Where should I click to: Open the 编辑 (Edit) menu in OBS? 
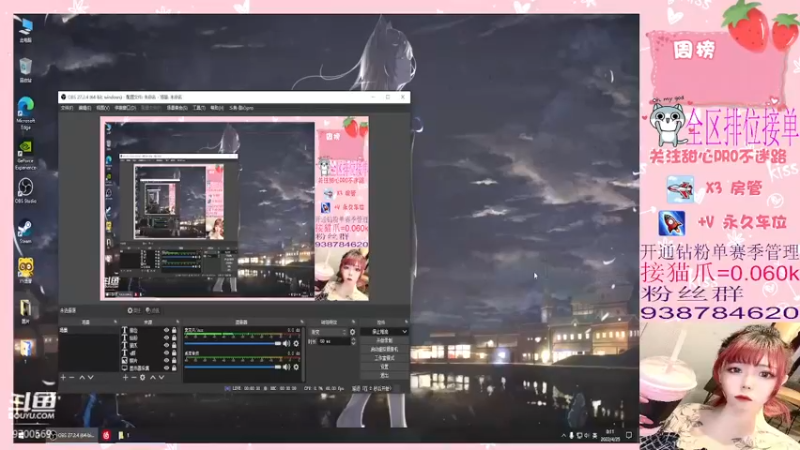(x=85, y=108)
